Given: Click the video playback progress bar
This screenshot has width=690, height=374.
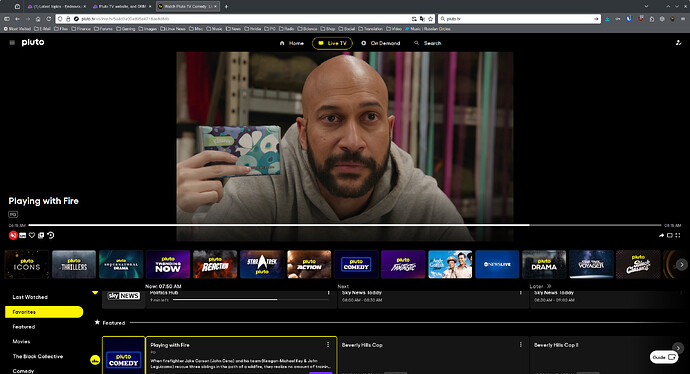Looking at the screenshot, I should [345, 225].
